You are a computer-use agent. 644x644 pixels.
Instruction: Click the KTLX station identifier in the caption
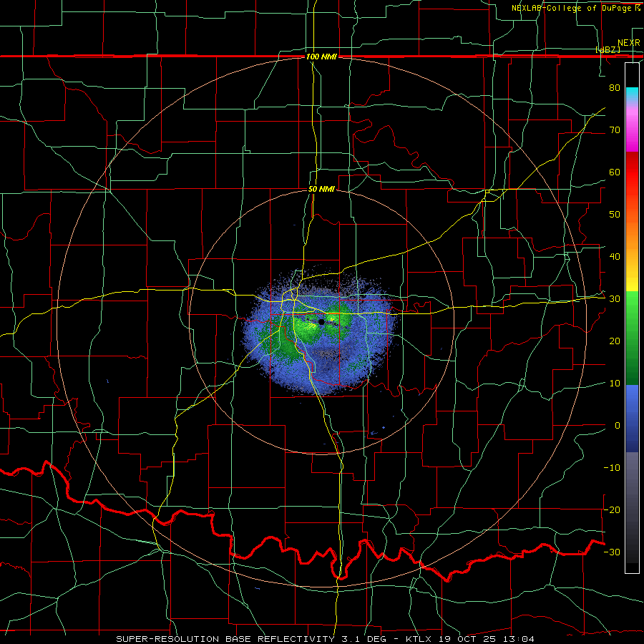420,639
